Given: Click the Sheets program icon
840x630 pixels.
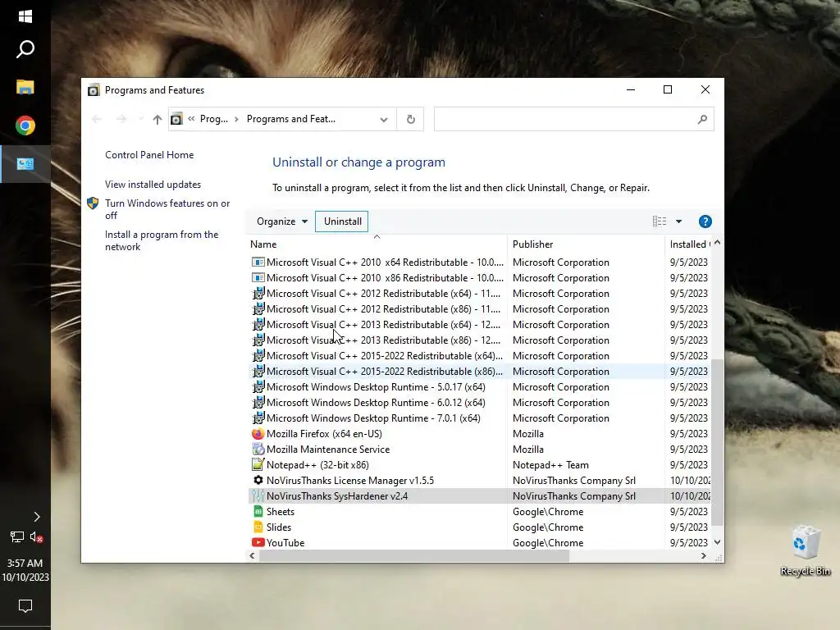Looking at the screenshot, I should tap(258, 512).
